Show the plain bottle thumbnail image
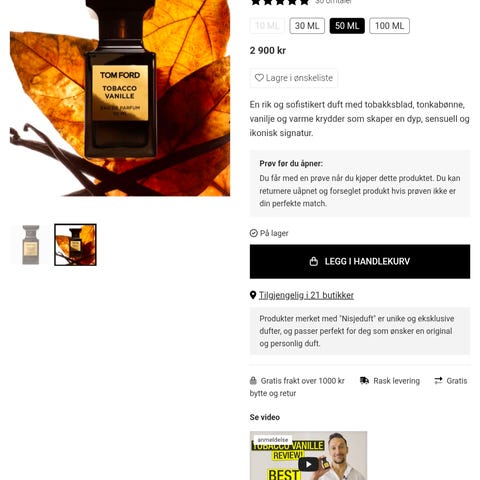 pos(31,245)
